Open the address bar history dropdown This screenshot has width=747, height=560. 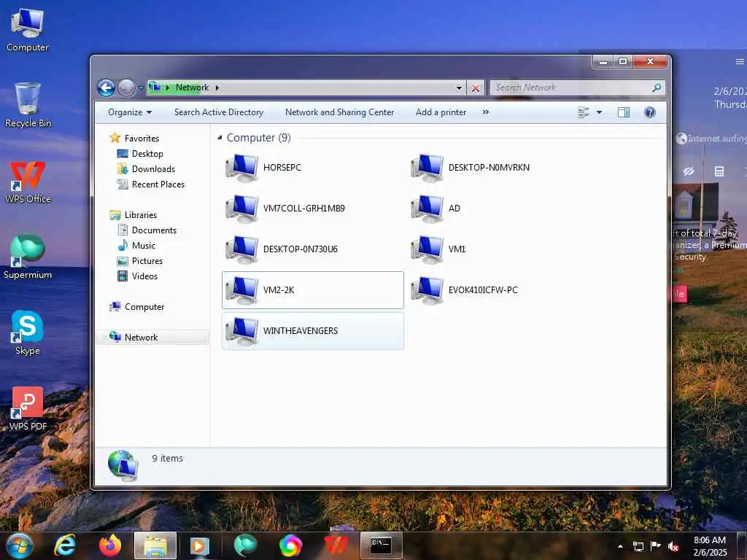[459, 88]
